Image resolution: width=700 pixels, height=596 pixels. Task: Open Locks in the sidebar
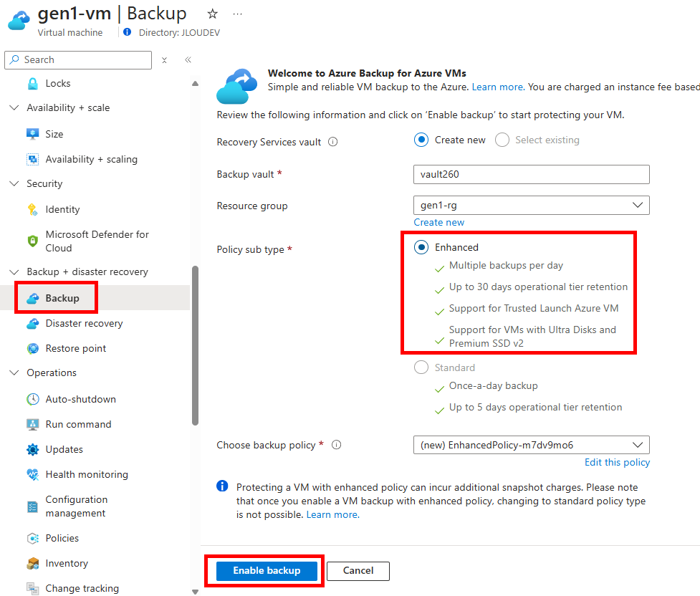tap(58, 84)
